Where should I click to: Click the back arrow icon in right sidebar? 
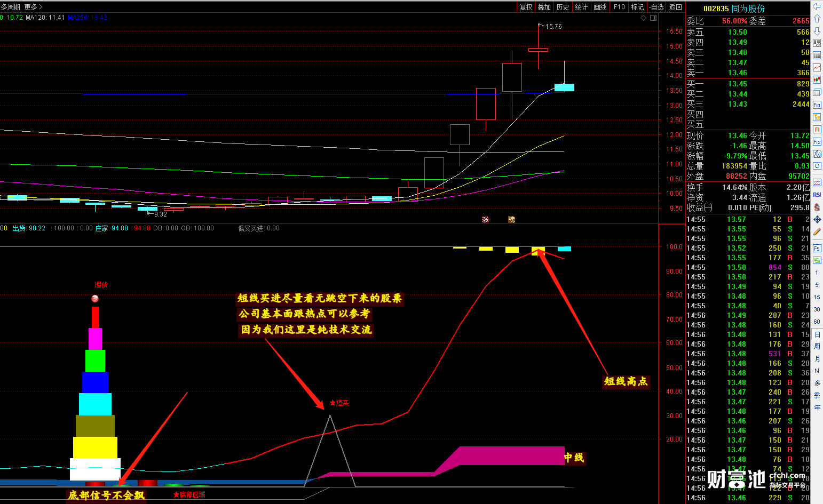(817, 6)
